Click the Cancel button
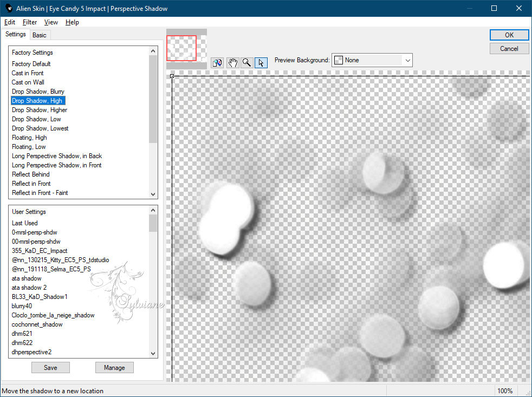 click(x=509, y=49)
